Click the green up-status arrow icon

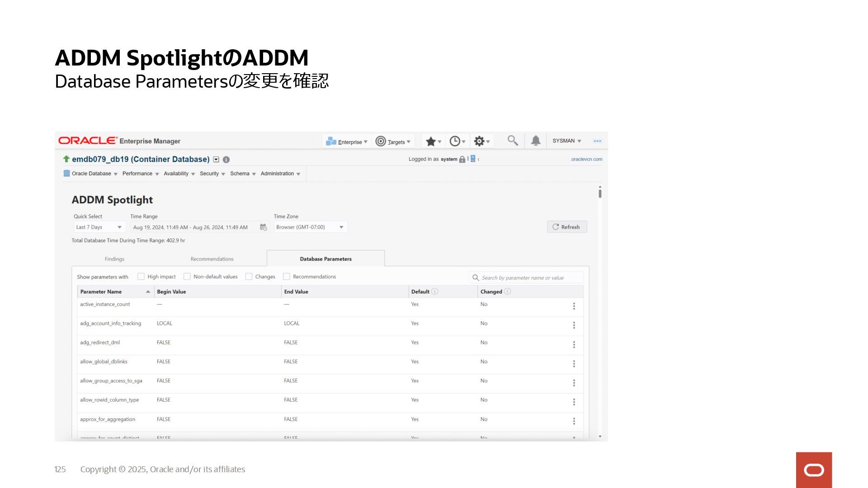click(66, 159)
